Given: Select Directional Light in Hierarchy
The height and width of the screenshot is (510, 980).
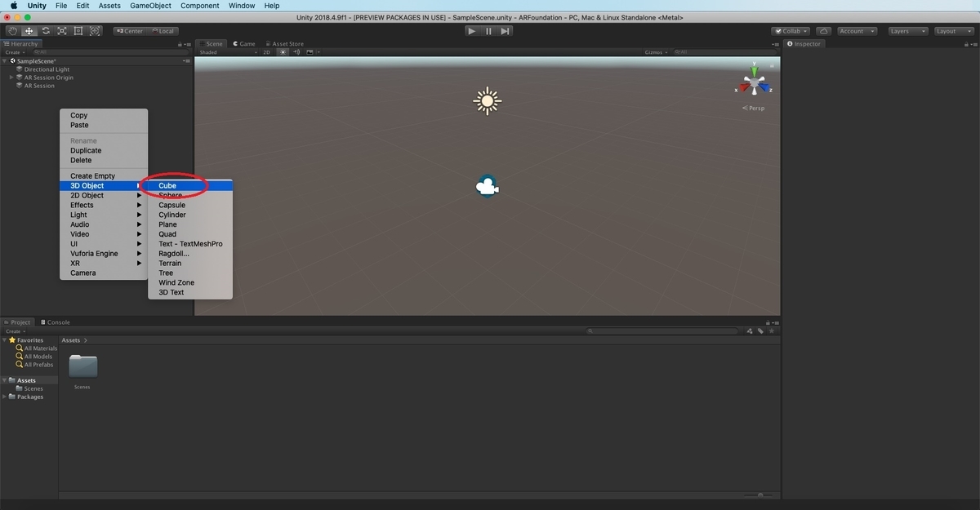Looking at the screenshot, I should coord(47,69).
